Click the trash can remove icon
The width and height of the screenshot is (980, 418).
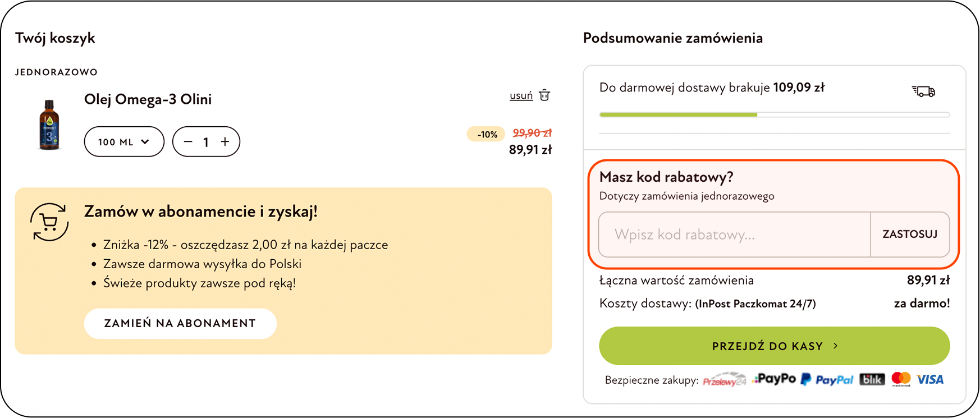[544, 95]
